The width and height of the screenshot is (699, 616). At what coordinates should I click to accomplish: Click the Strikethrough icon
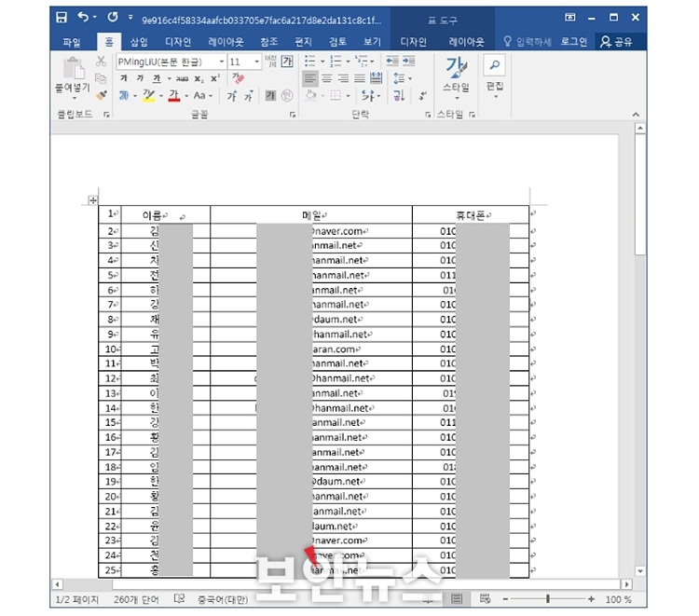182,79
